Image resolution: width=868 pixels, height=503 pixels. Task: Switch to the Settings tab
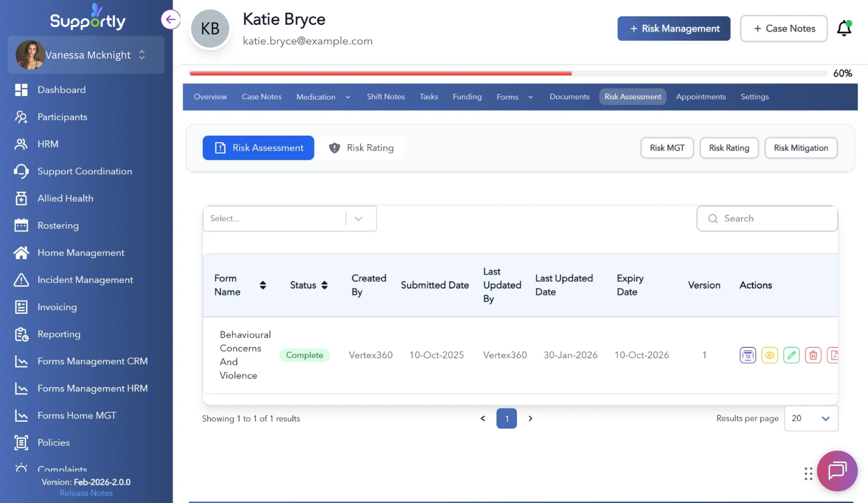coord(755,96)
